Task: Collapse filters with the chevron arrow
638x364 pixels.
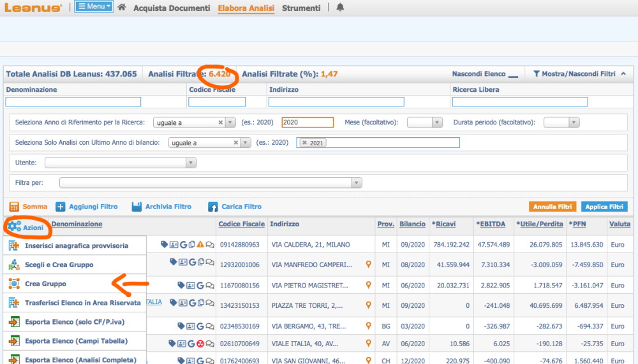Action: point(623,73)
